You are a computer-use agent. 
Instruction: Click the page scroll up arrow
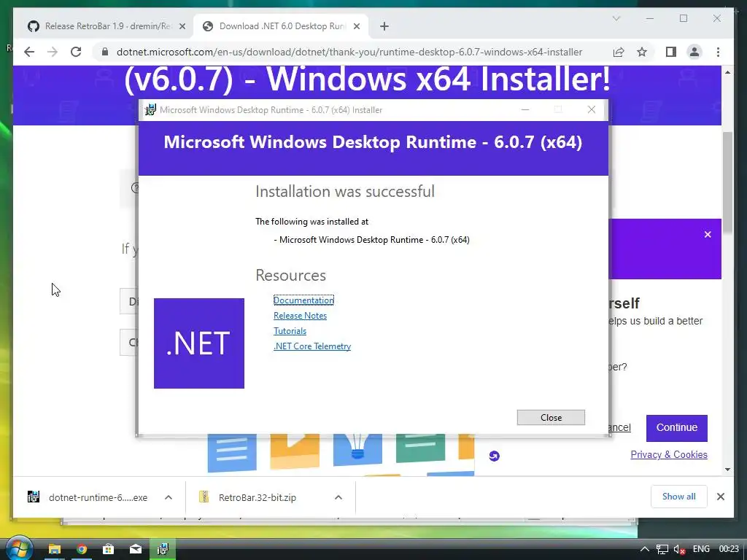tap(727, 72)
